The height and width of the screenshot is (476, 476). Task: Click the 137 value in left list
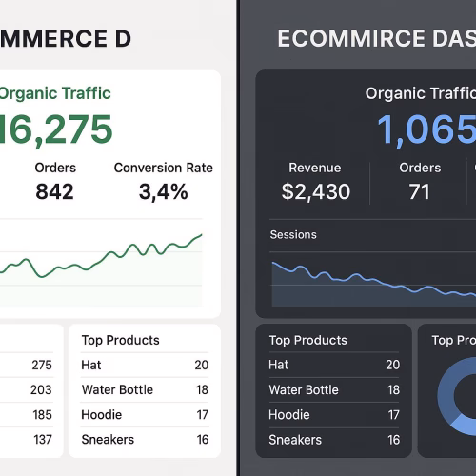click(x=43, y=440)
